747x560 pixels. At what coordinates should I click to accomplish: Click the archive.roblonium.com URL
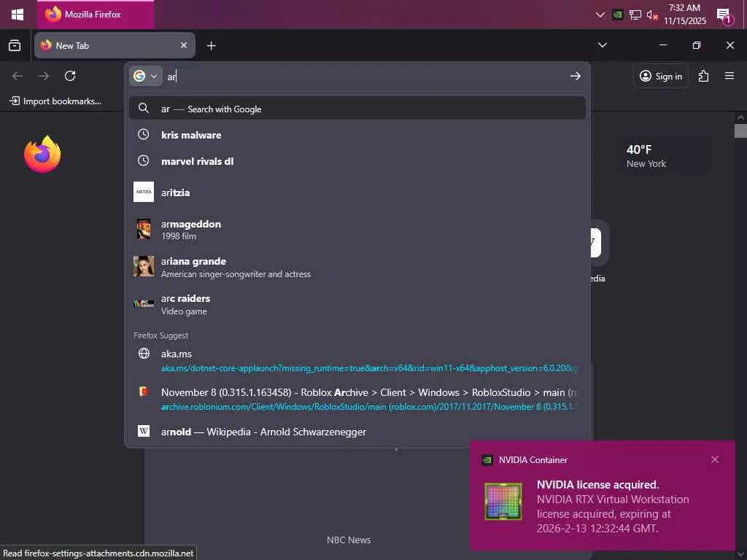pyautogui.click(x=368, y=407)
